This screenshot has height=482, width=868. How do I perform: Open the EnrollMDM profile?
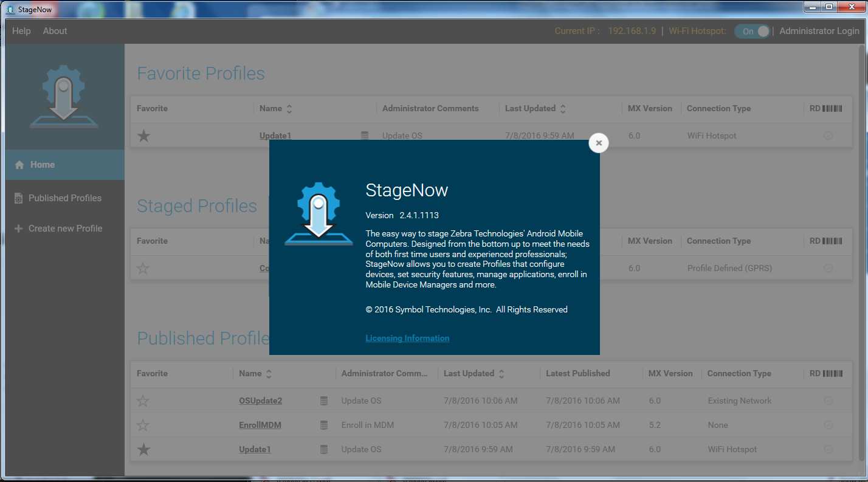tap(260, 425)
